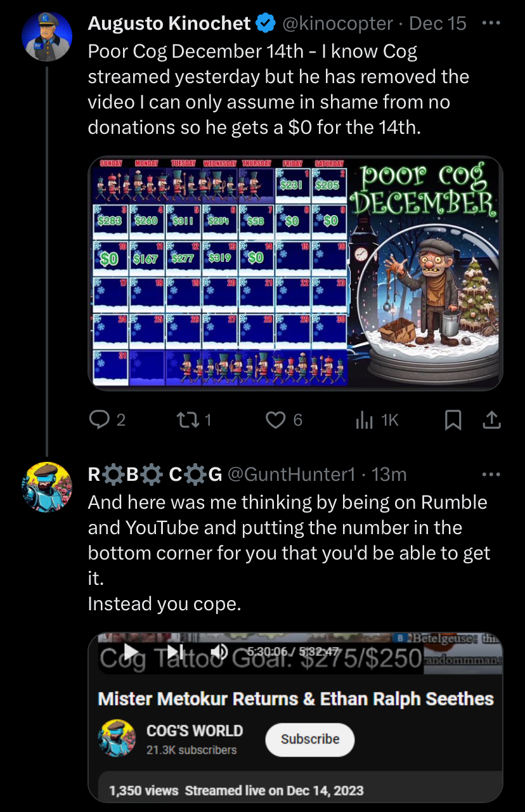Click play button in video screenshot

click(x=130, y=652)
